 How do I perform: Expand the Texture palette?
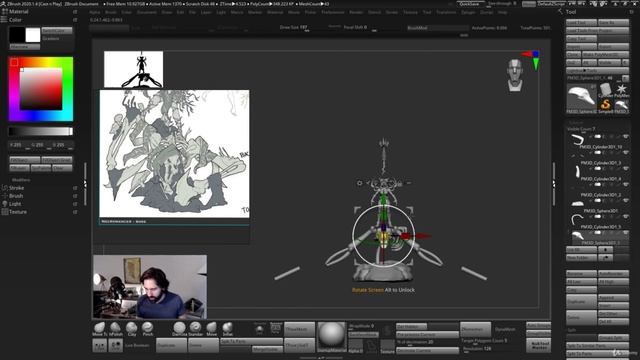(18, 212)
